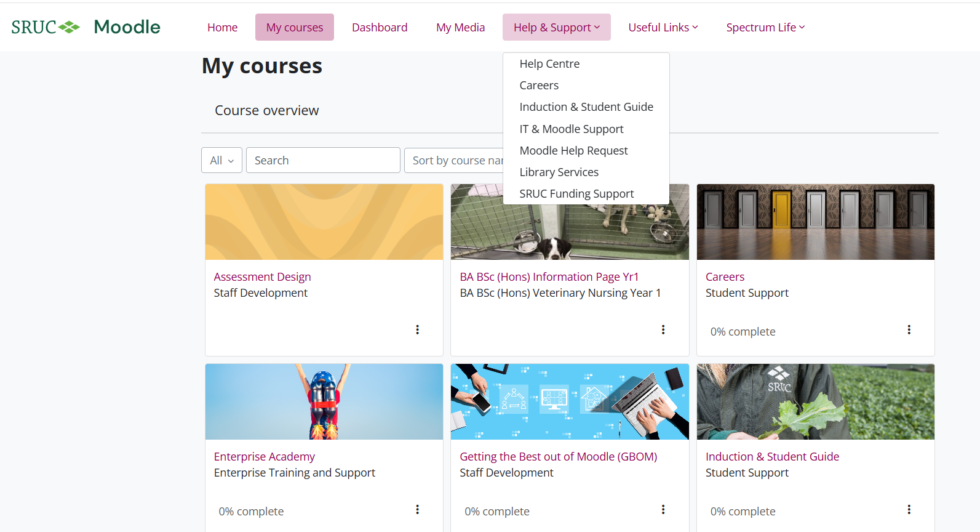Open the Induction & Student Guide course link

pyautogui.click(x=773, y=457)
